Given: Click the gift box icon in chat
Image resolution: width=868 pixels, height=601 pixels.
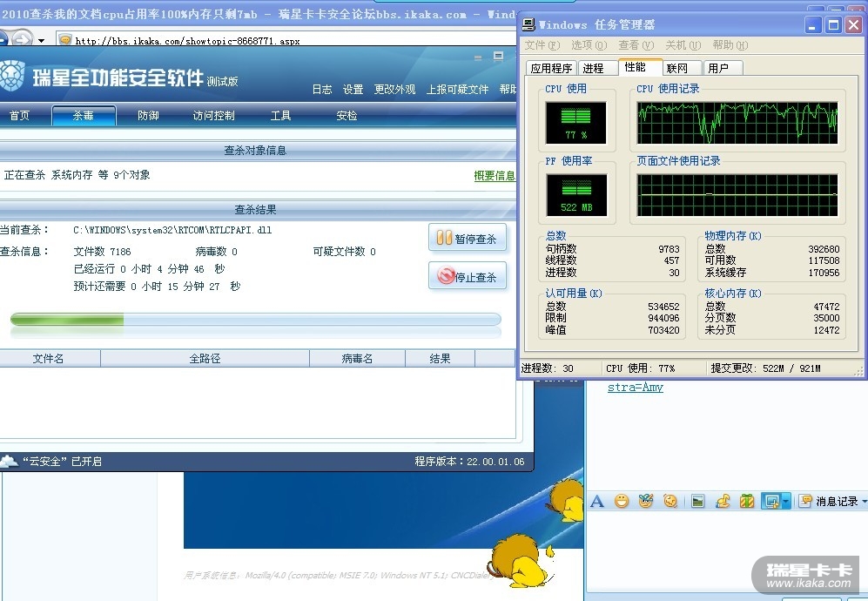Looking at the screenshot, I should (x=747, y=502).
